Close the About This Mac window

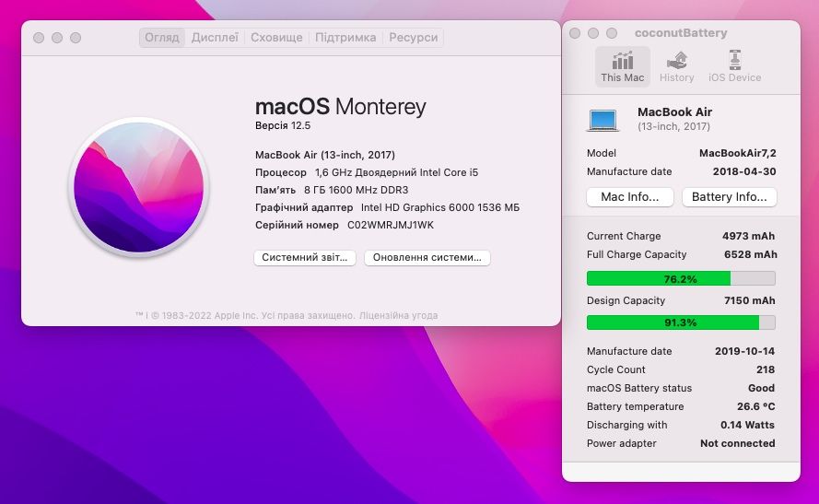point(39,38)
